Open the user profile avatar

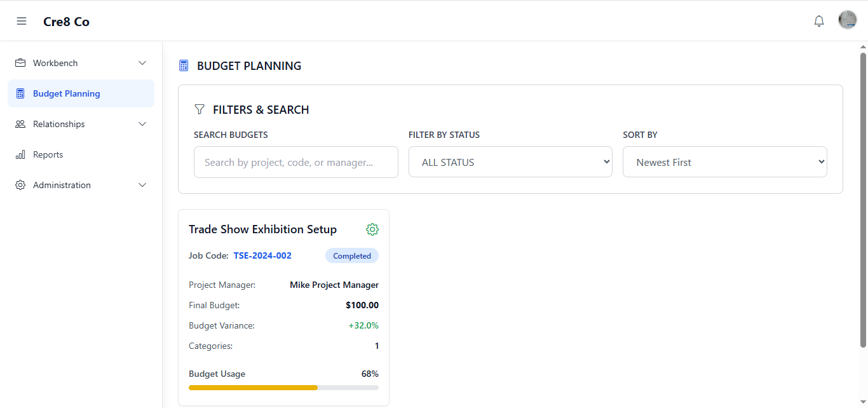coord(848,20)
